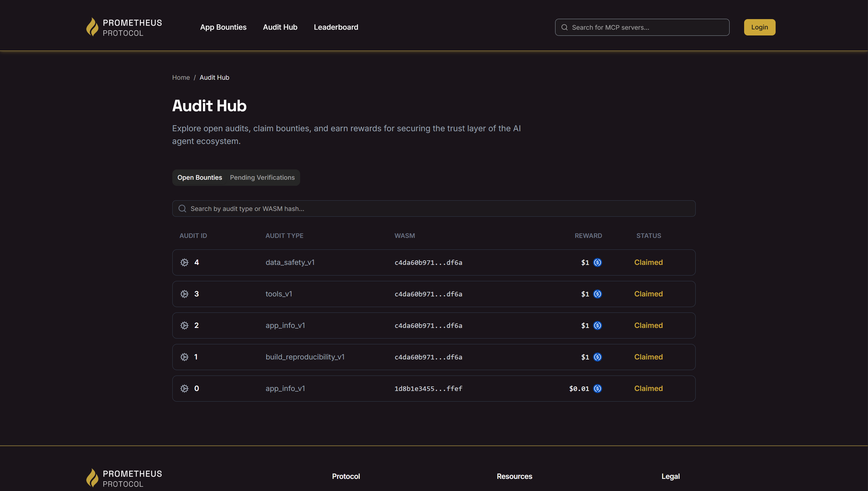The width and height of the screenshot is (868, 491).
Task: Open the build_reproducibility_v1 audit row
Action: [x=305, y=357]
